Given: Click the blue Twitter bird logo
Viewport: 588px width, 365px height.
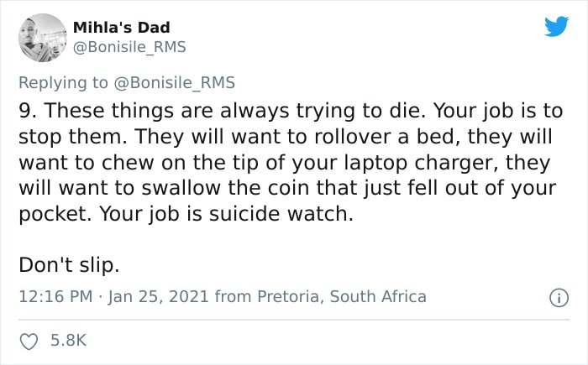Looking at the screenshot, I should tap(556, 26).
